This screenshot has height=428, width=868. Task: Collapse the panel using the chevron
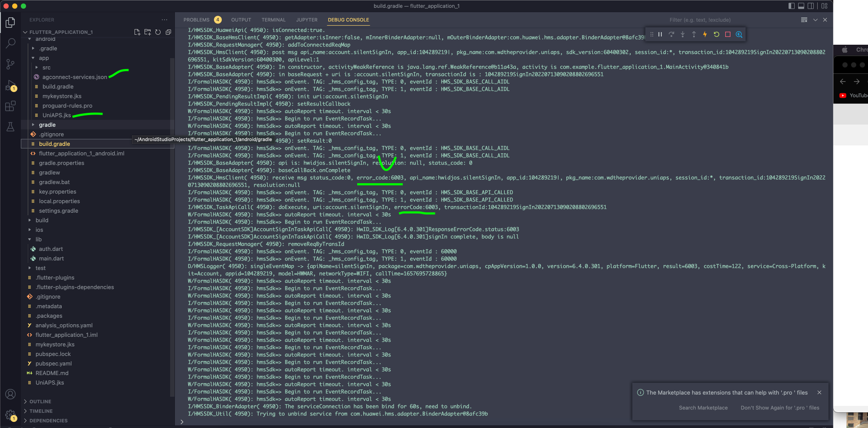pos(815,20)
